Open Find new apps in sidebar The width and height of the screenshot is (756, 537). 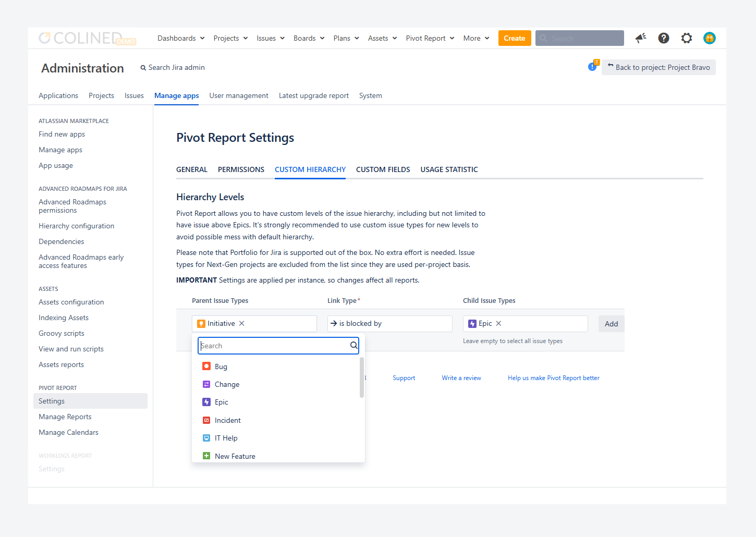(62, 134)
